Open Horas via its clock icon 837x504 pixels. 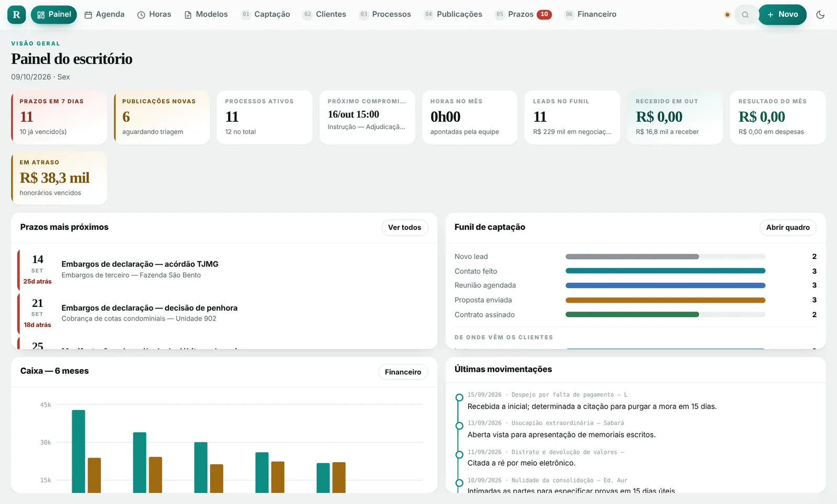pyautogui.click(x=141, y=15)
